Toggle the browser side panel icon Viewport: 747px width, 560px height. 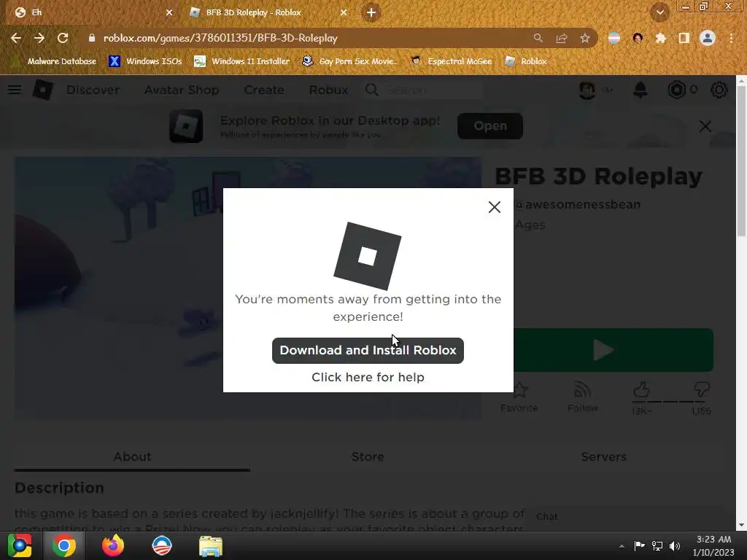tap(684, 38)
